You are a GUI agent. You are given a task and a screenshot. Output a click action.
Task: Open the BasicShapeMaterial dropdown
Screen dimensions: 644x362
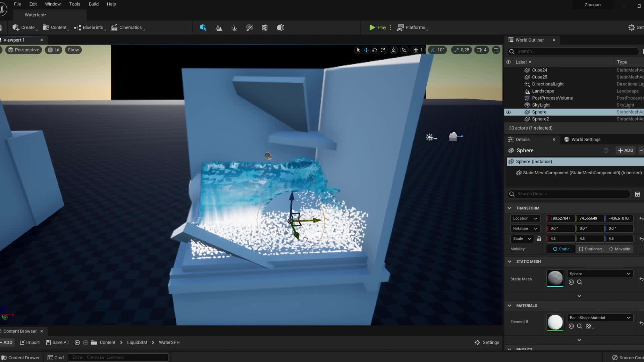(x=599, y=317)
